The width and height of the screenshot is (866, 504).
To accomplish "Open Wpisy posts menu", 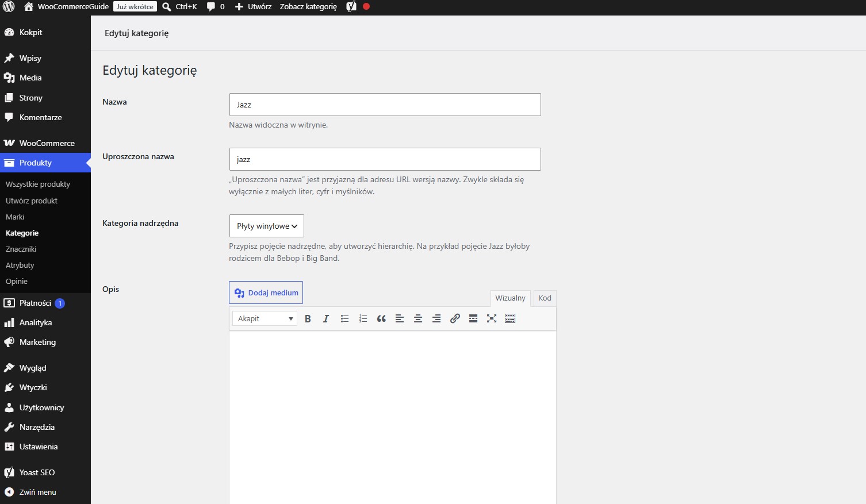I will (x=45, y=58).
